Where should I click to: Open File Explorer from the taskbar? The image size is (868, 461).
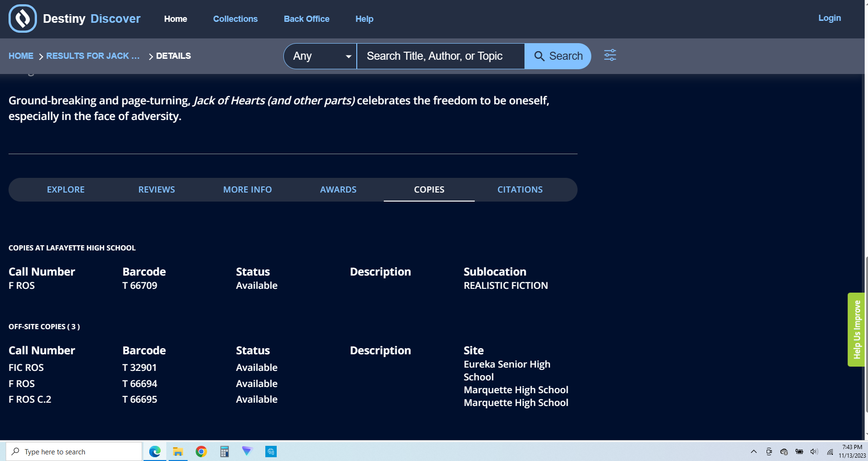coord(178,452)
